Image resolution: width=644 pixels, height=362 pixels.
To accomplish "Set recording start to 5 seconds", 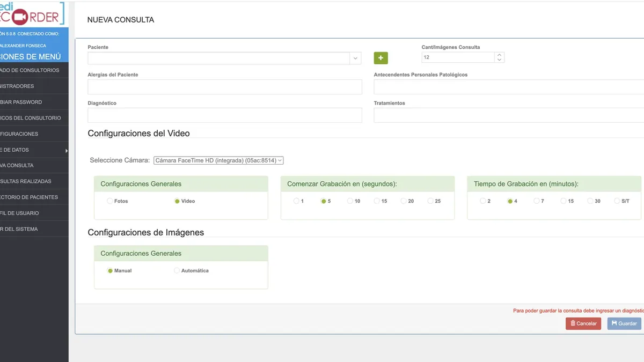I will point(323,201).
